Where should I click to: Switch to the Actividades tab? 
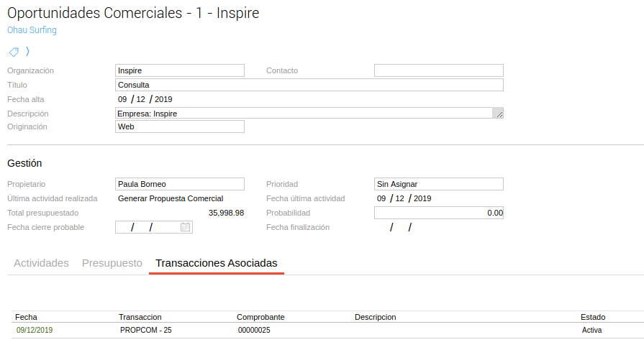point(42,263)
